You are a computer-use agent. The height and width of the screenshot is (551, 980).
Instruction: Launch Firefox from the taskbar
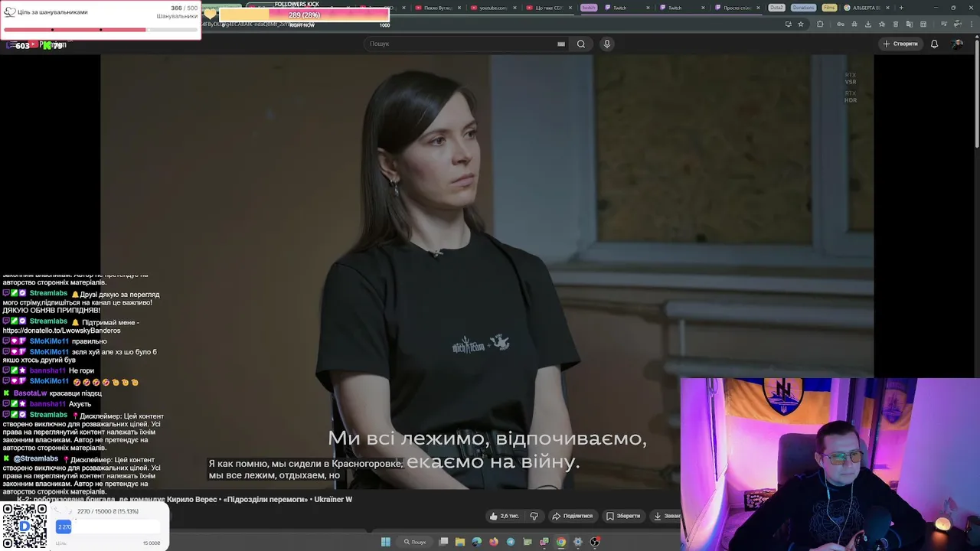[x=494, y=542]
